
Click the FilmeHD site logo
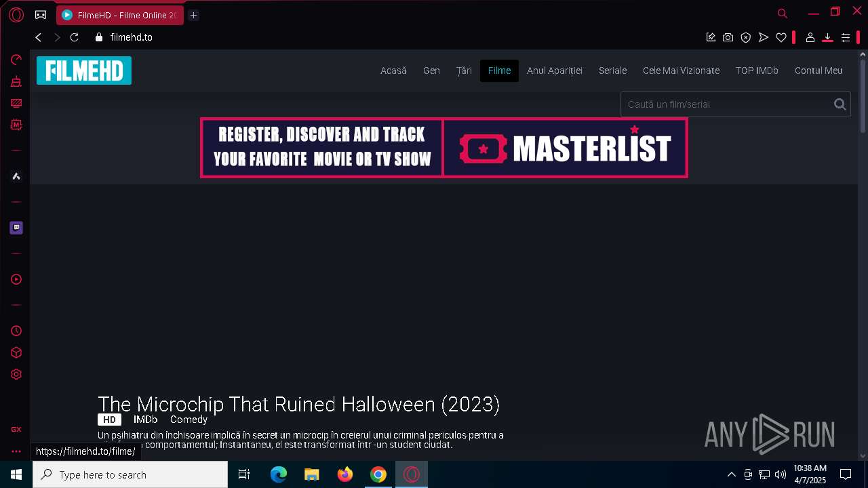tap(84, 70)
